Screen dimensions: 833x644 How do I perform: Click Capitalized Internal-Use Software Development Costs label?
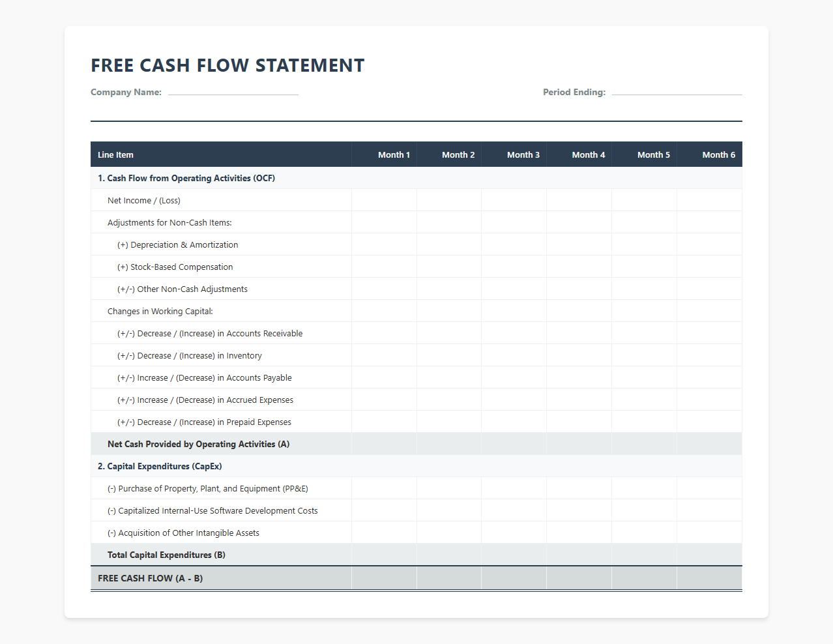coord(212,510)
